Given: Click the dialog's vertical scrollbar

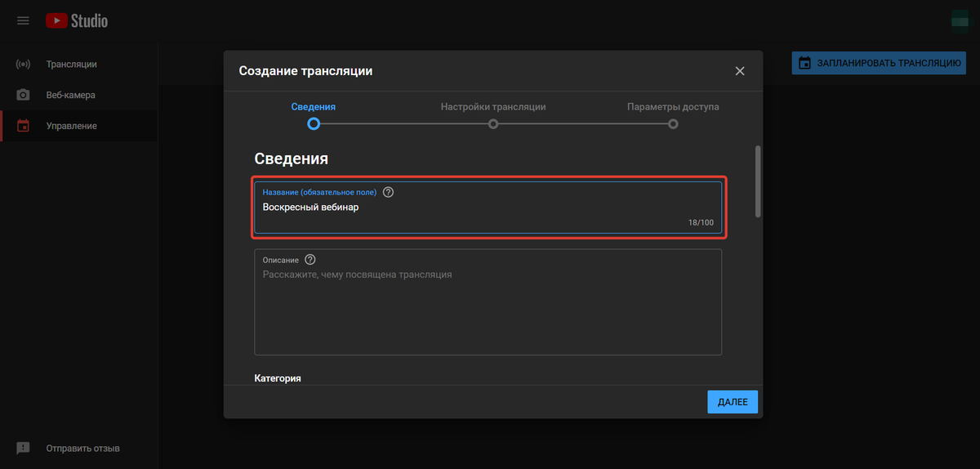Looking at the screenshot, I should pyautogui.click(x=758, y=180).
